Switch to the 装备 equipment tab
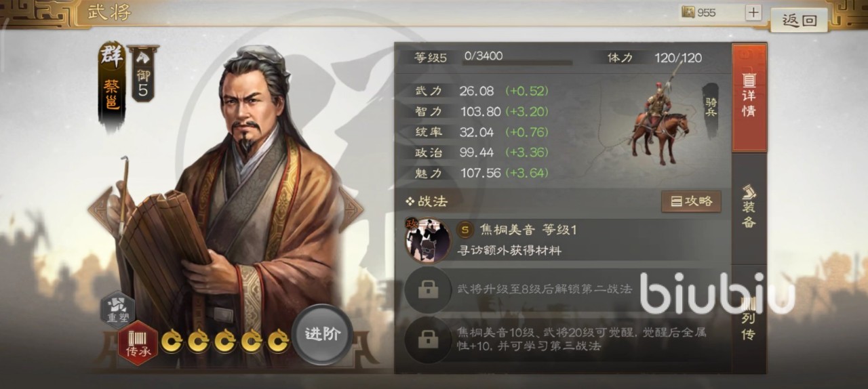Viewport: 868px width, 389px height. coord(749,207)
